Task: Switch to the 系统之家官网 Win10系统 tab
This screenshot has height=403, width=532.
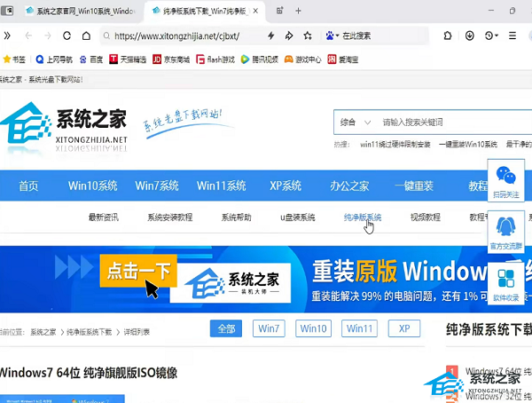Action: click(x=84, y=12)
